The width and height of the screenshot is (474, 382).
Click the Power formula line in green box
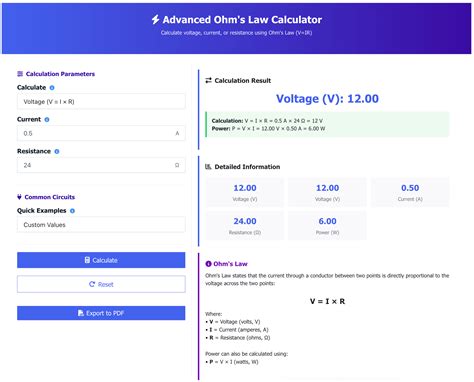(268, 129)
